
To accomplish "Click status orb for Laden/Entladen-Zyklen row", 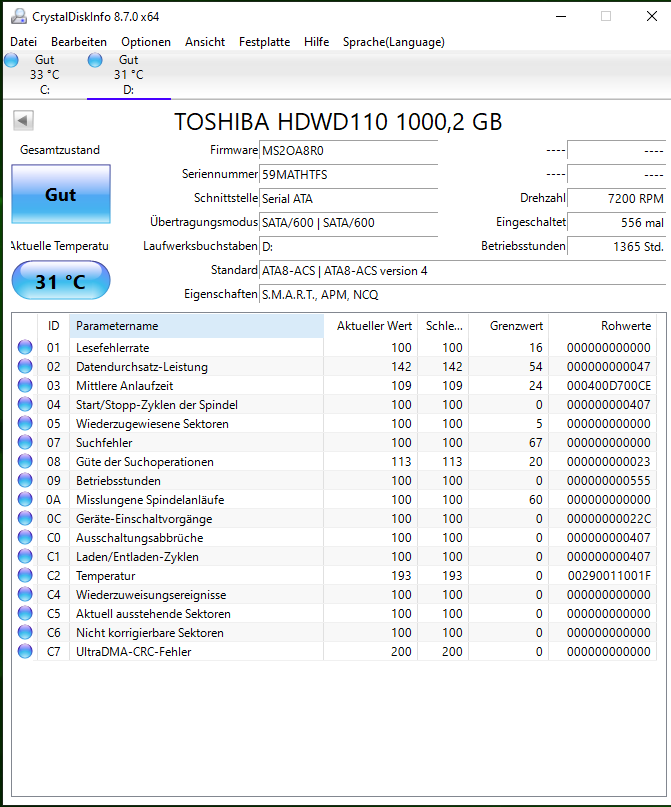I will coord(25,556).
